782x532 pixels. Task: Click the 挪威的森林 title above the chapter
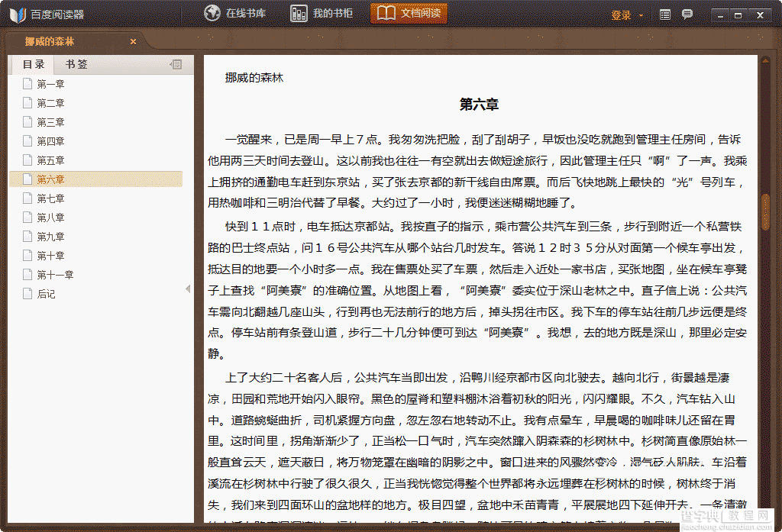click(254, 78)
